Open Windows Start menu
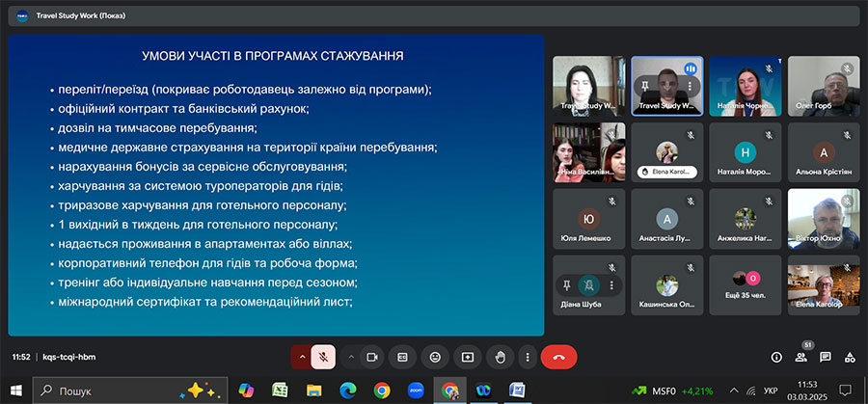Image resolution: width=868 pixels, height=404 pixels. tap(16, 391)
